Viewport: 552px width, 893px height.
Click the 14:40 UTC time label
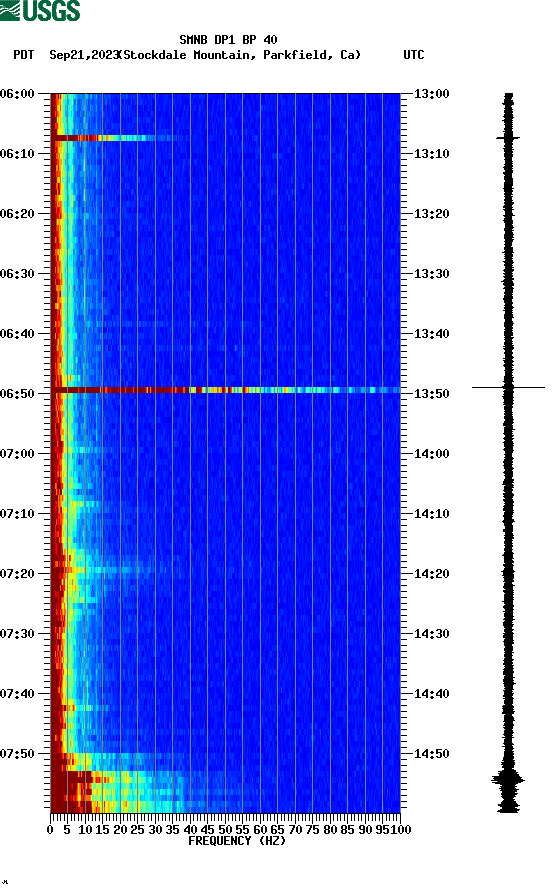tap(431, 694)
